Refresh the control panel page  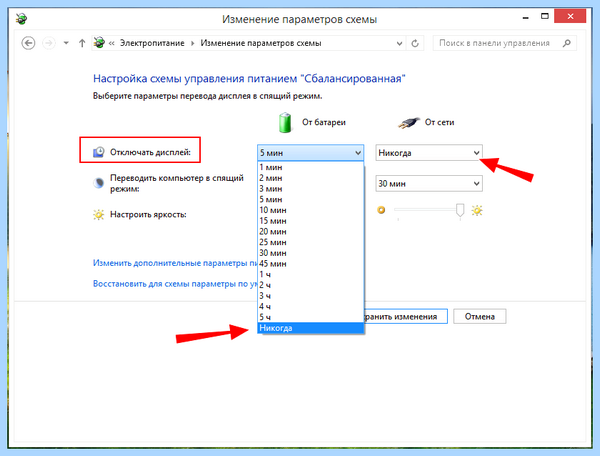pos(415,43)
